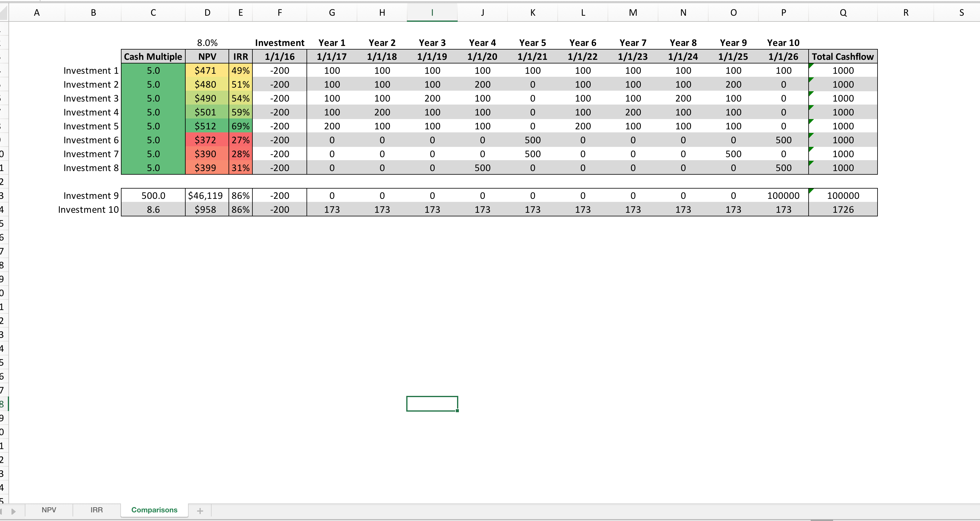The height and width of the screenshot is (521, 980).
Task: Select the Year 5 header cell
Action: (533, 43)
